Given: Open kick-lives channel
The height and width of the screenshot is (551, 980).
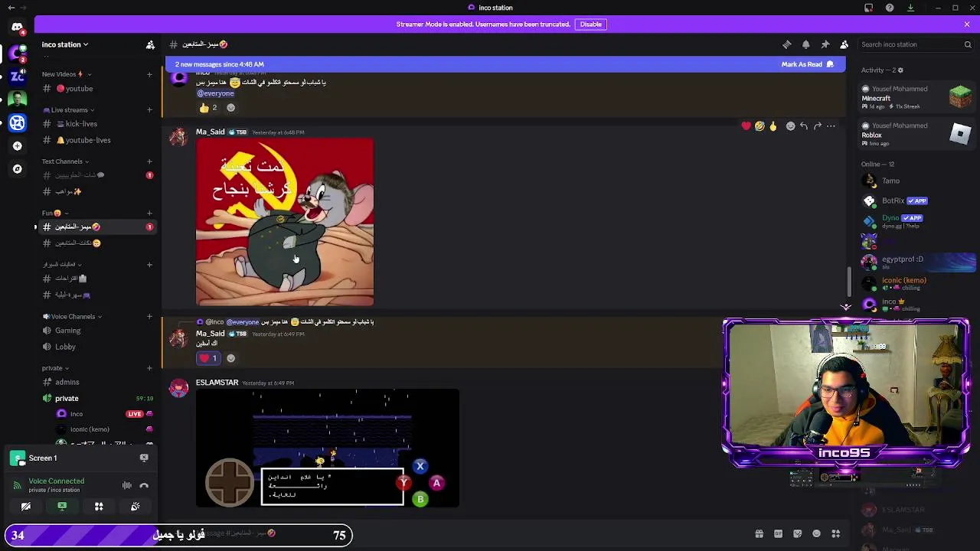Looking at the screenshot, I should coord(96,124).
